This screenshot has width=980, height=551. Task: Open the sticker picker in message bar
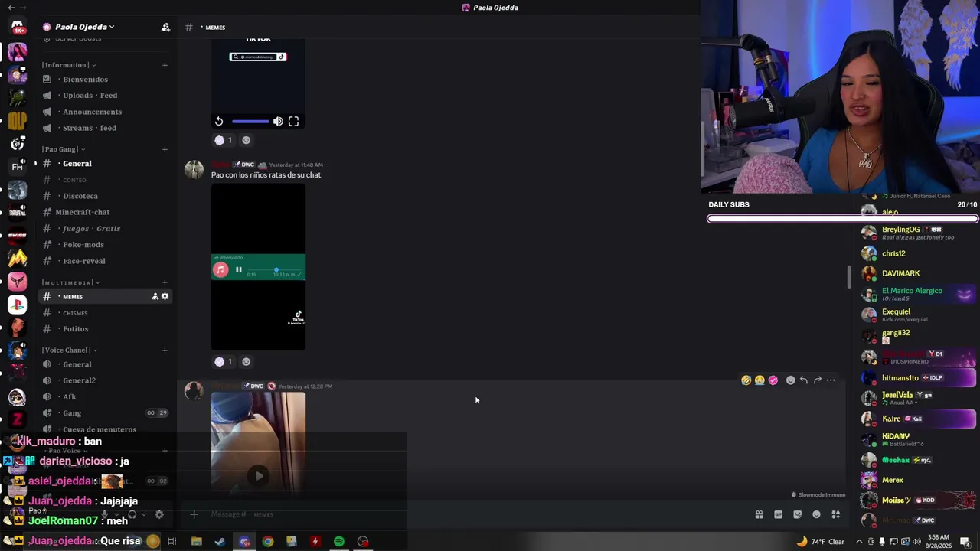(797, 514)
